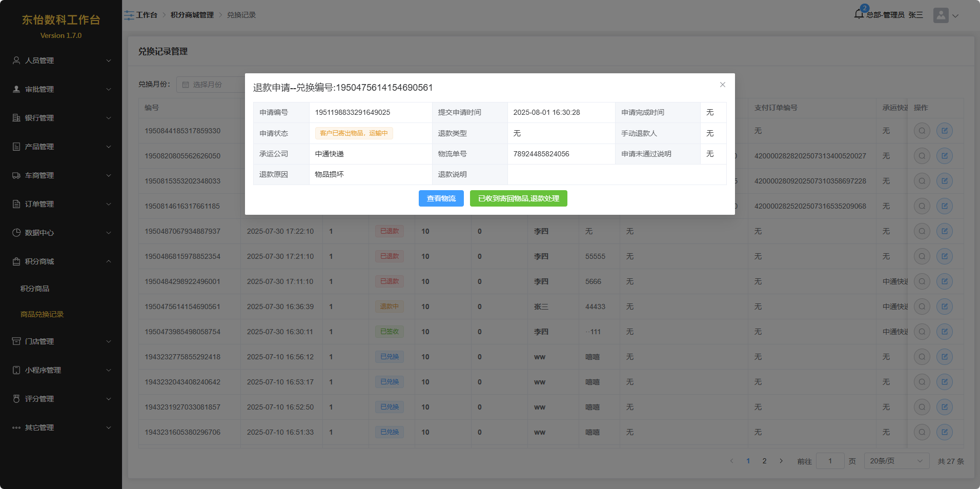Expand the 人员管理 sidebar menu
The width and height of the screenshot is (980, 489).
click(61, 60)
